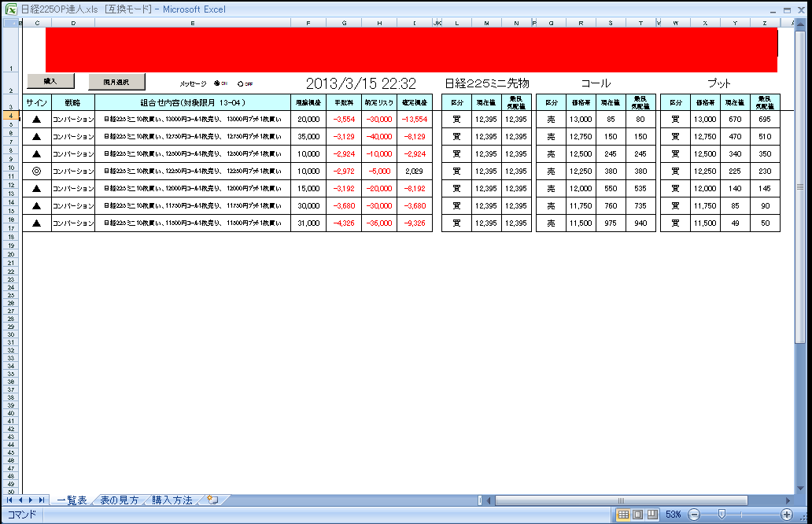This screenshot has height=524, width=812.
Task: Switch to Page Layout view
Action: 638,514
